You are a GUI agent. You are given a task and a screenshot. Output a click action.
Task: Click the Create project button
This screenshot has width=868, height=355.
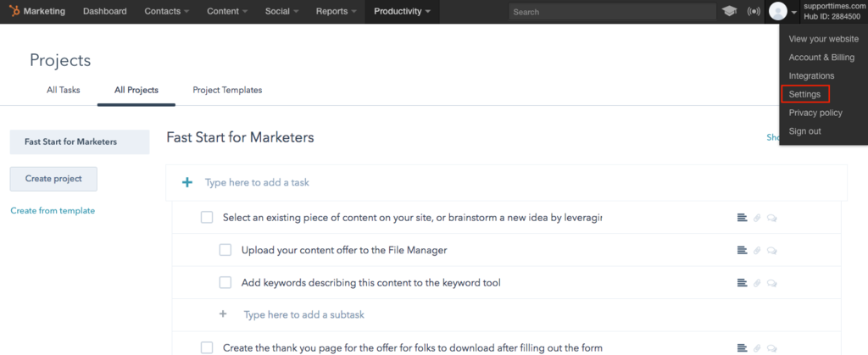coord(53,179)
